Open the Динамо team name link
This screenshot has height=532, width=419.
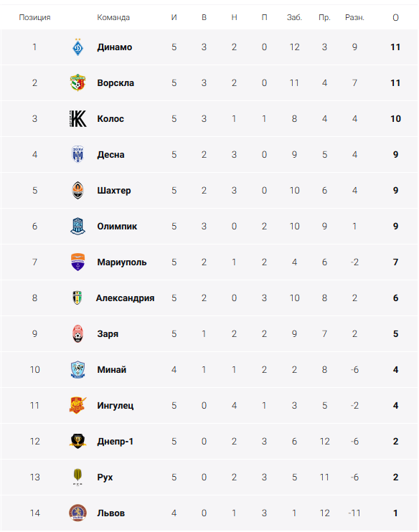(114, 47)
